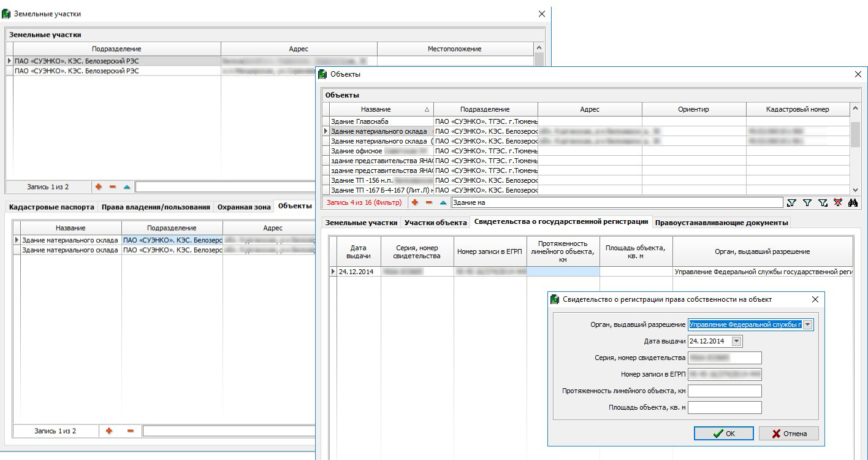Screen dimensions: 868x460
Task: Click Запись 4 из 16 (Фильтр) status
Action: coord(364,202)
